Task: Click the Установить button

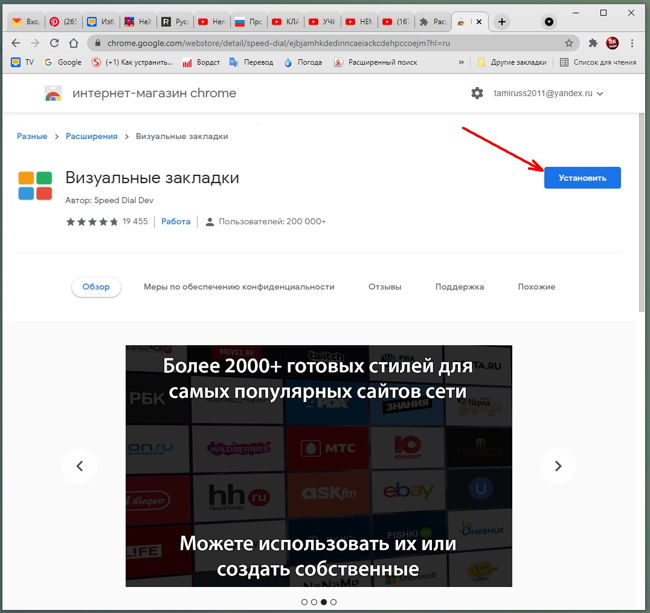Action: click(582, 178)
